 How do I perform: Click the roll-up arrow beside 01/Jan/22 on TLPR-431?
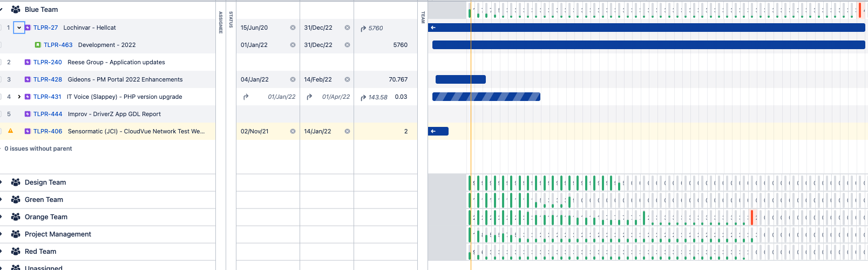tap(246, 97)
